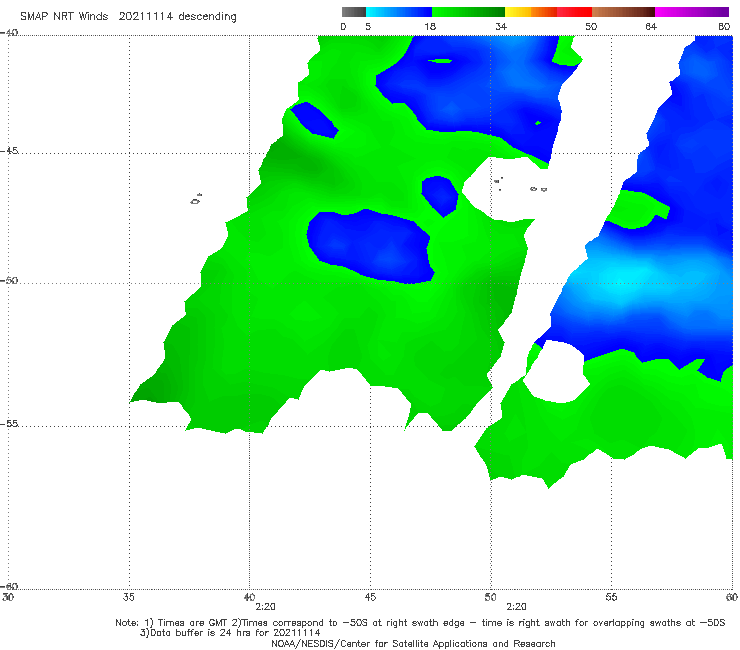This screenshot has width=740, height=650.
Task: Pick the magenta-purple segment of the color bar
Action: click(x=692, y=12)
